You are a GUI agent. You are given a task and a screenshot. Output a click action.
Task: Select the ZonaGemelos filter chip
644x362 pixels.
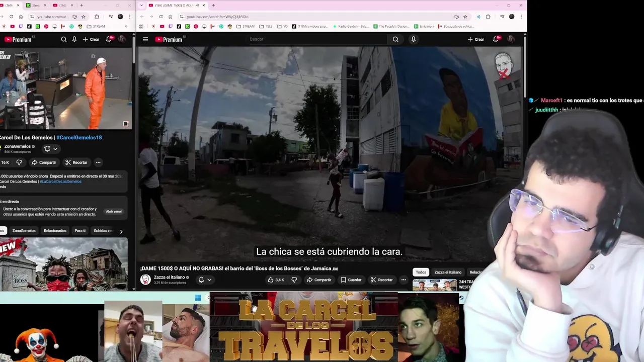(x=24, y=231)
